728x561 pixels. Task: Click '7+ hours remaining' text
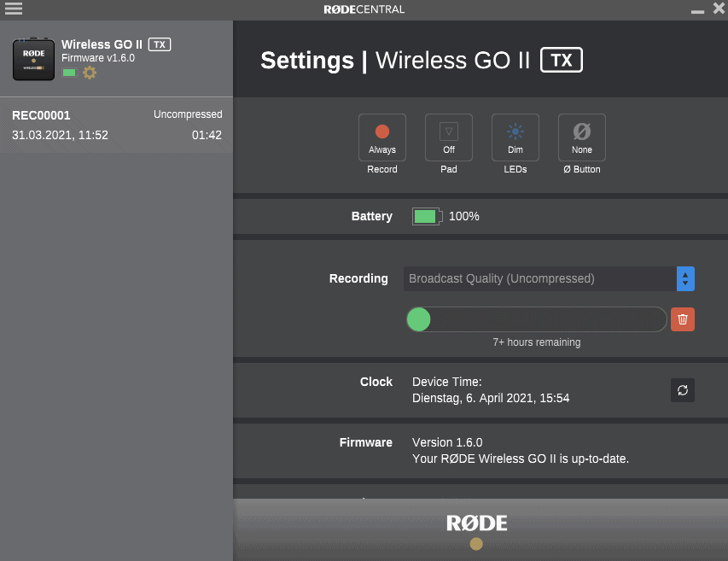[x=537, y=342]
